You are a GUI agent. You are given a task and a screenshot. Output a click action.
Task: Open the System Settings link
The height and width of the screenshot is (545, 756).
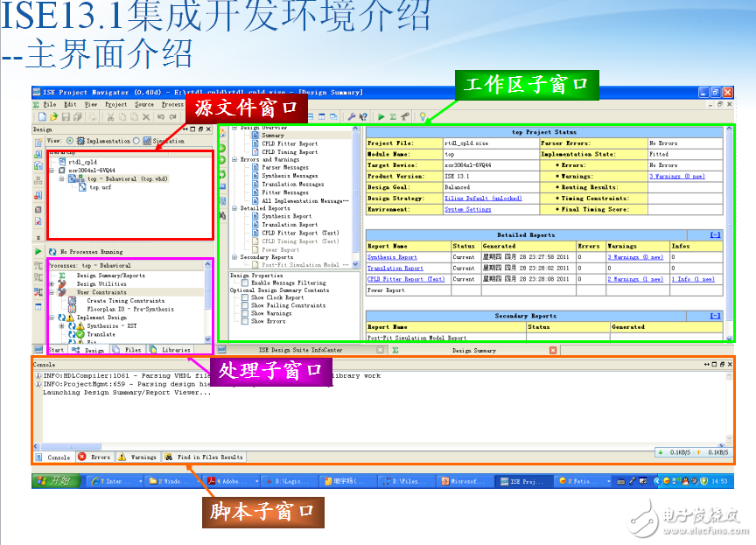coord(467,209)
